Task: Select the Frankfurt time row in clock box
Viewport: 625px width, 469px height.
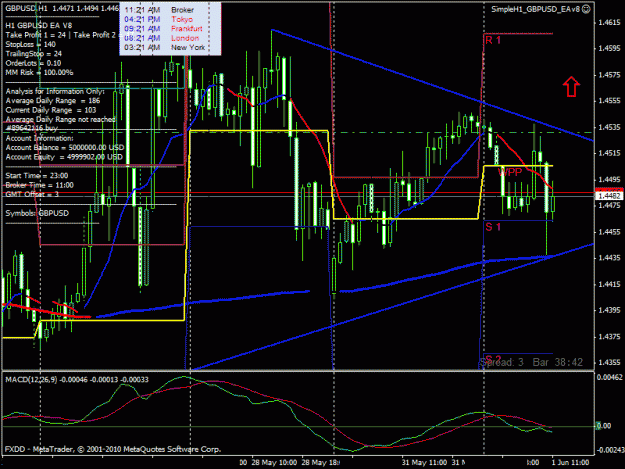Action: coord(165,29)
